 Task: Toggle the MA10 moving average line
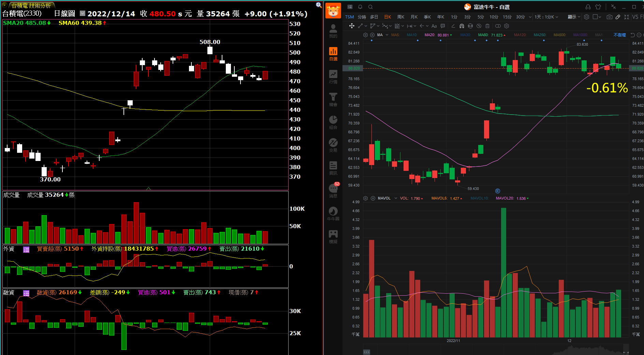pos(412,35)
